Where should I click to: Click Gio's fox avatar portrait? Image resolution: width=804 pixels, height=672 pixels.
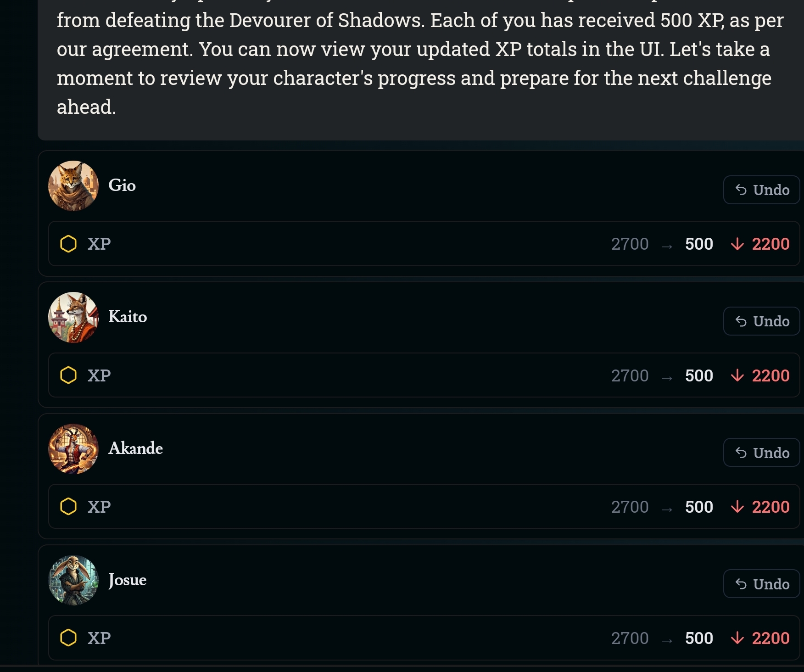point(73,186)
